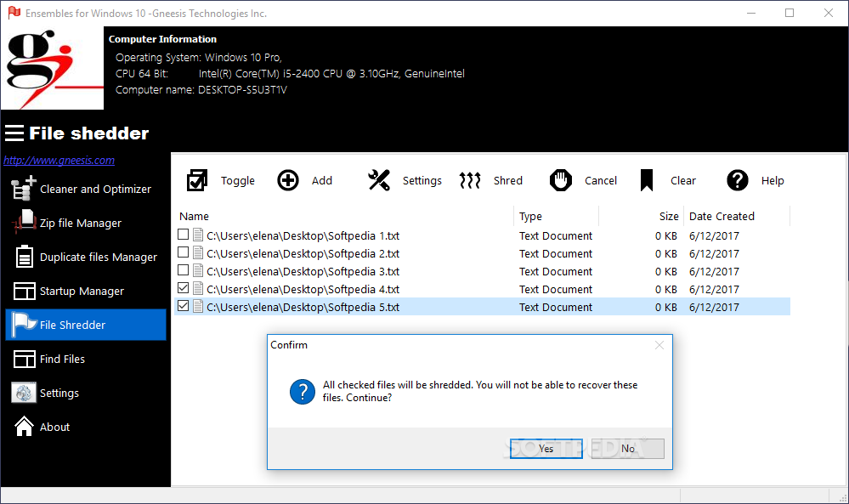Open Find Files section

coord(62,359)
